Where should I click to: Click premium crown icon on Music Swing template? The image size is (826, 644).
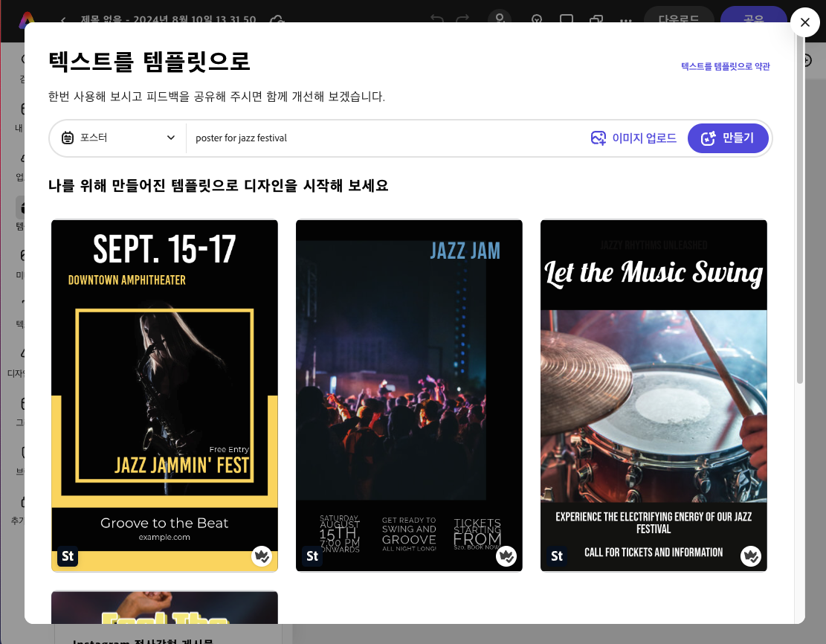click(751, 556)
